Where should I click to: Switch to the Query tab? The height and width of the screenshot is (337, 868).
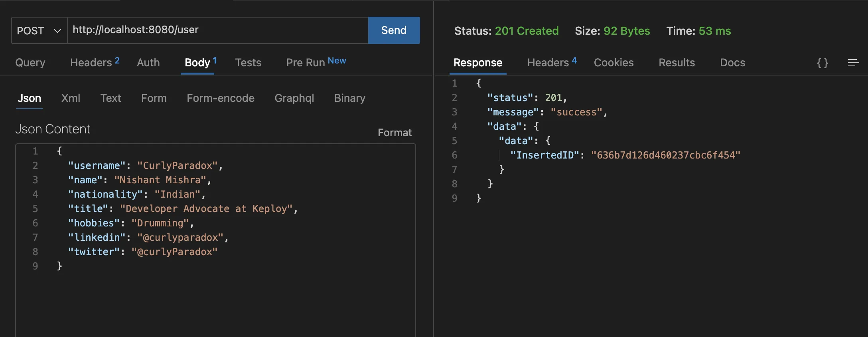[x=30, y=63]
